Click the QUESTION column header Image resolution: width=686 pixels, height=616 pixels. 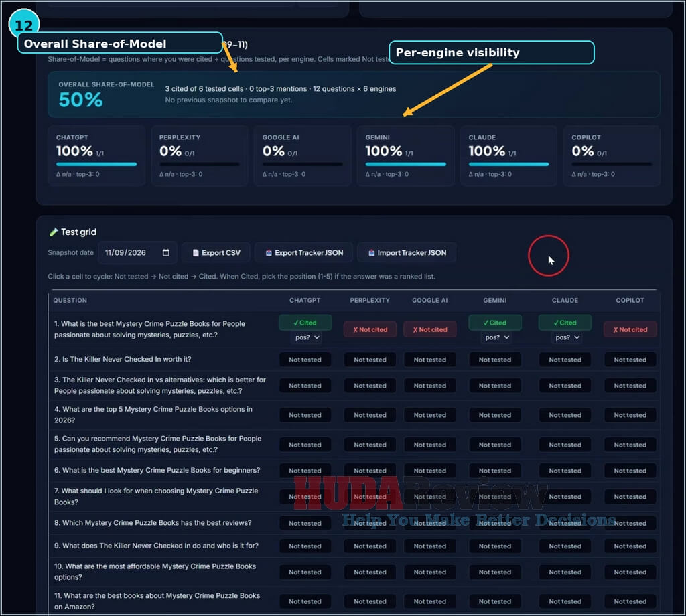point(70,301)
